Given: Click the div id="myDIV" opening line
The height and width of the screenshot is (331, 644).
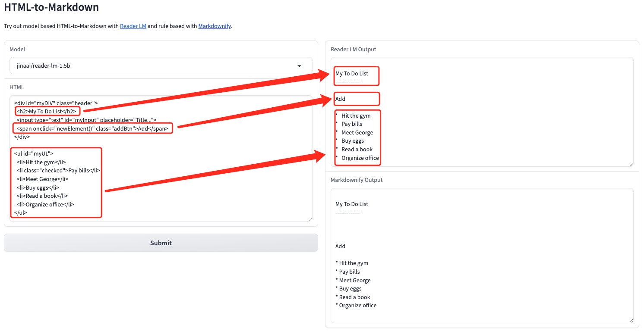Looking at the screenshot, I should 56,103.
